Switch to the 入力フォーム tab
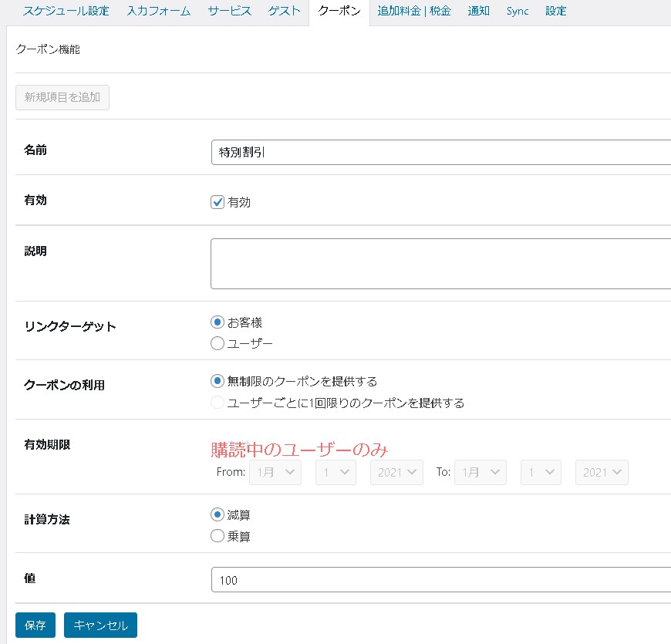This screenshot has width=671, height=644. pos(158,12)
